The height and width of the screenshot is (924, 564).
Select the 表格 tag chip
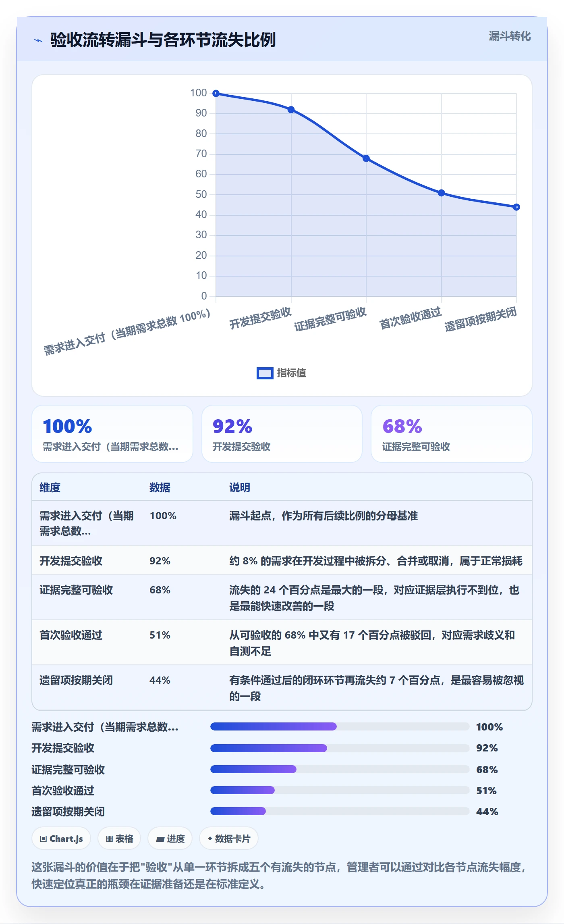(x=119, y=839)
